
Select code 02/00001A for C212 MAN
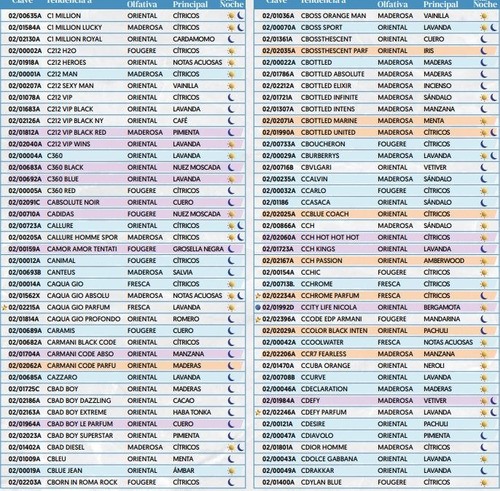tap(25, 74)
